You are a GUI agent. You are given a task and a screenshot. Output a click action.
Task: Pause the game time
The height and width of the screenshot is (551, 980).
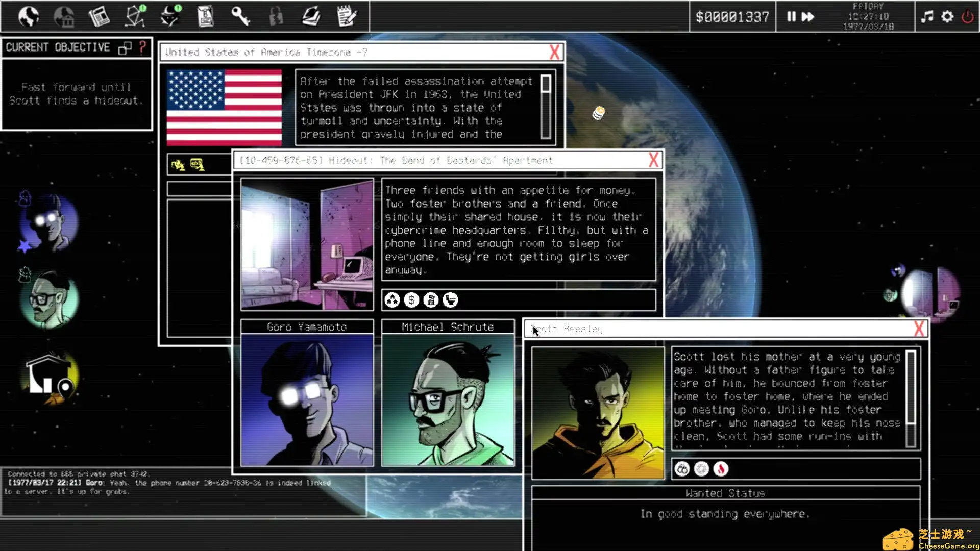pos(791,17)
